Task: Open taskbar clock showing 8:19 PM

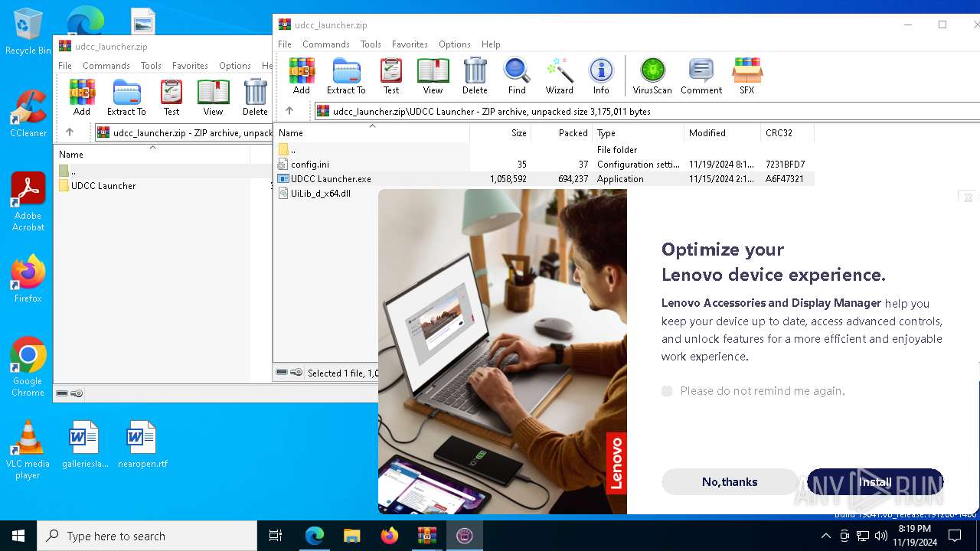Action: coord(914,536)
